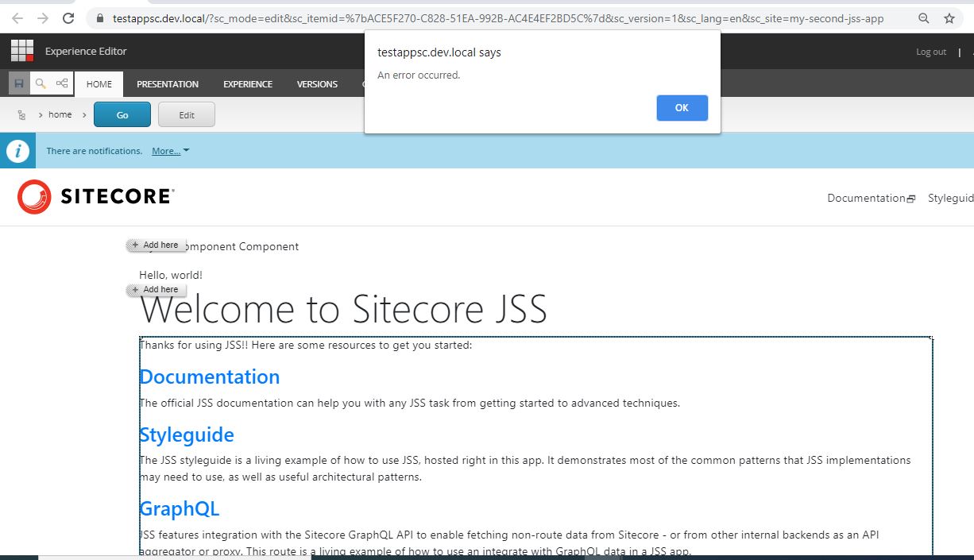This screenshot has width=974, height=560.
Task: Open the EXPERIENCE ribbon tab
Action: point(246,83)
